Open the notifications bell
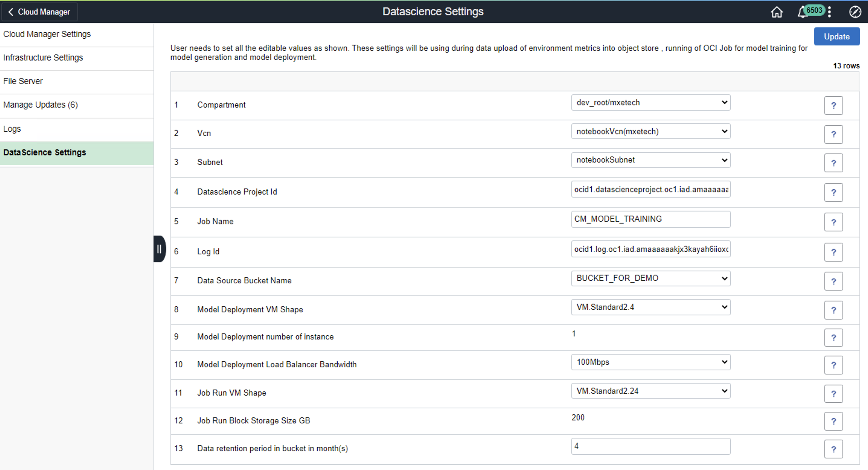Screen dimensions: 868x470 [803, 12]
